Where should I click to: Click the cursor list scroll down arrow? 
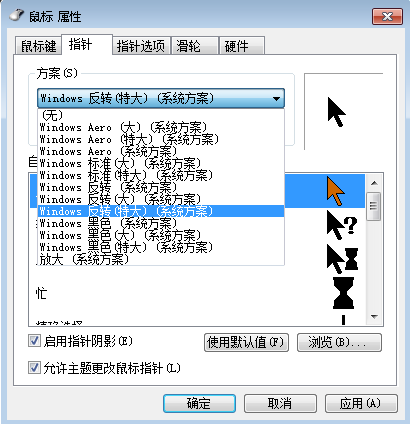(374, 317)
